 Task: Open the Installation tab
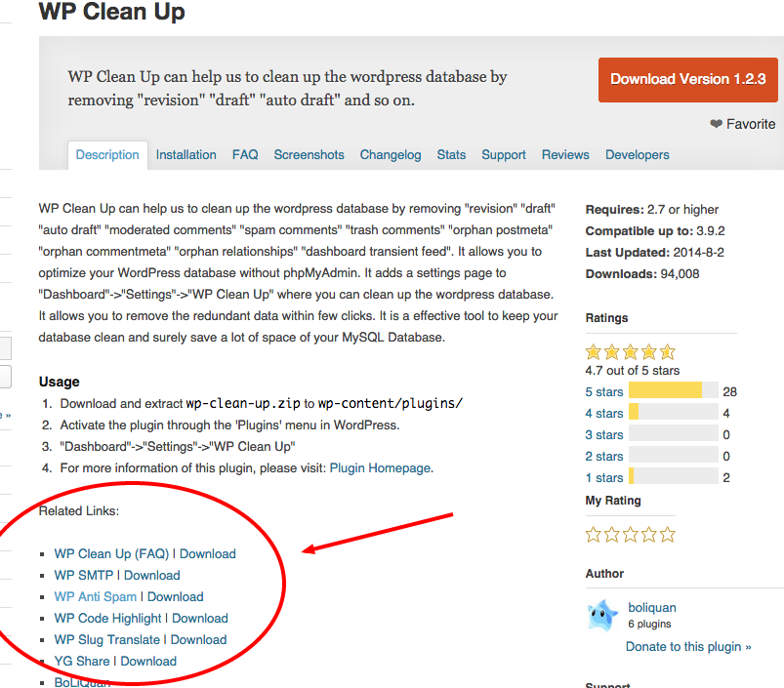[x=186, y=155]
